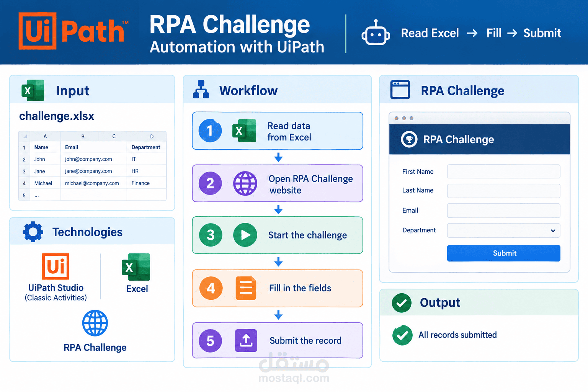Click the Excel icon above the Excel label in Technologies
Viewport: 588px width, 392px height.
coord(136,267)
